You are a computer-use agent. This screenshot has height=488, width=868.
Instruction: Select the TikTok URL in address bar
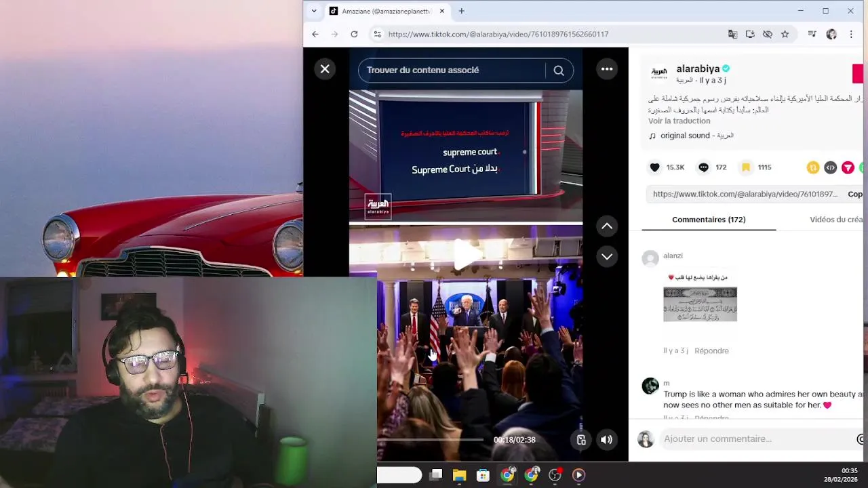pyautogui.click(x=498, y=34)
